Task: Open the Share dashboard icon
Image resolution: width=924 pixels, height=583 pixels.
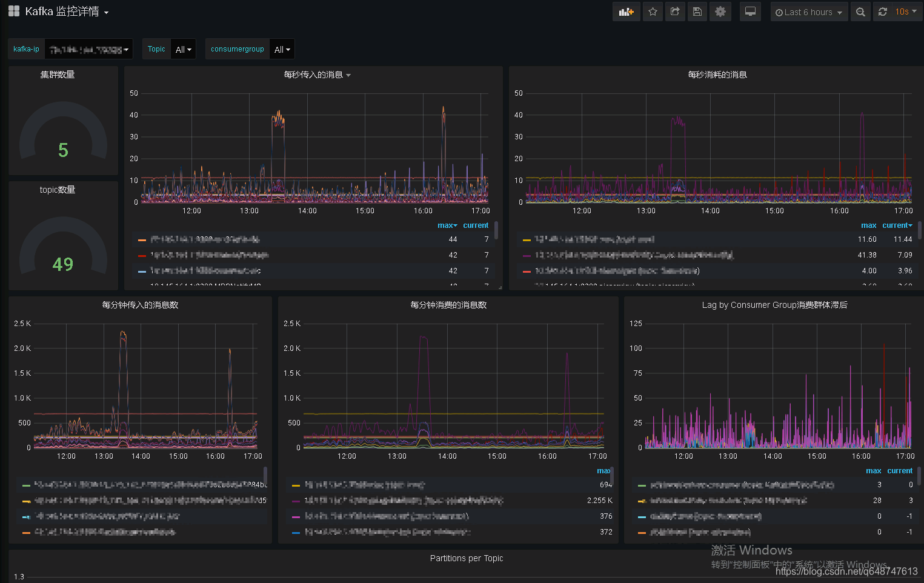Action: (675, 12)
